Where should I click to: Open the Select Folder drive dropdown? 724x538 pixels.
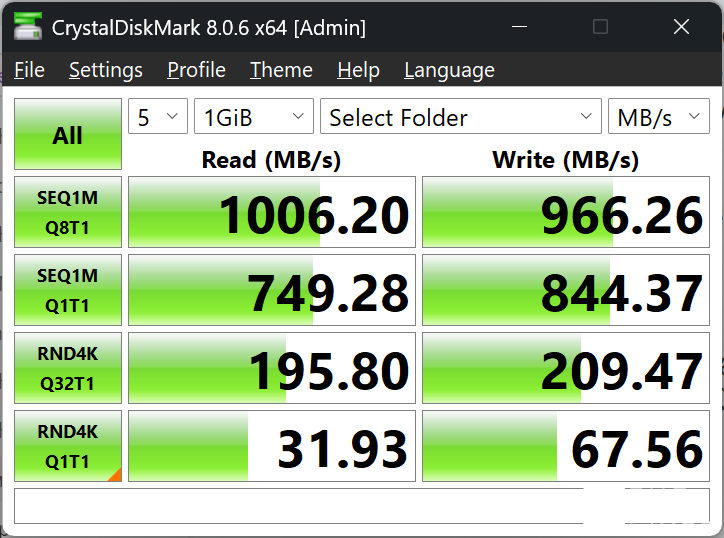pyautogui.click(x=461, y=116)
